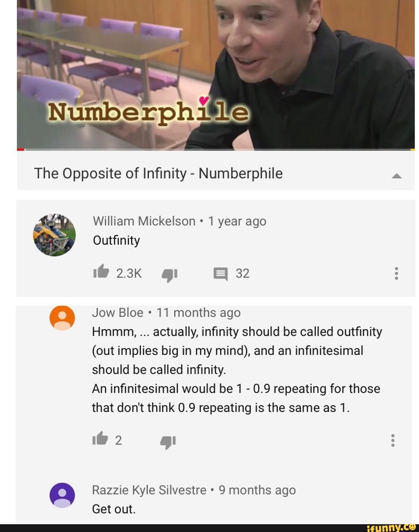Open the 32 replies icon
Viewport: 419px width, 532px height.
(x=220, y=274)
